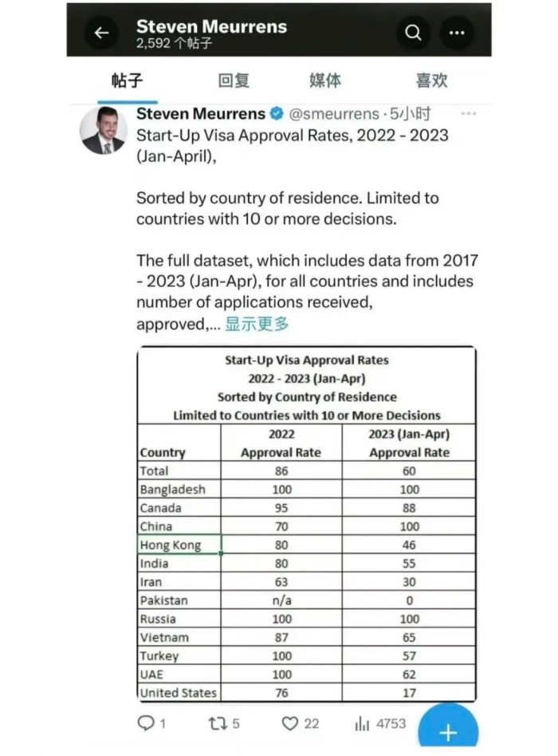558x756 pixels.
Task: Open the 喜欢 tab
Action: coord(428,81)
